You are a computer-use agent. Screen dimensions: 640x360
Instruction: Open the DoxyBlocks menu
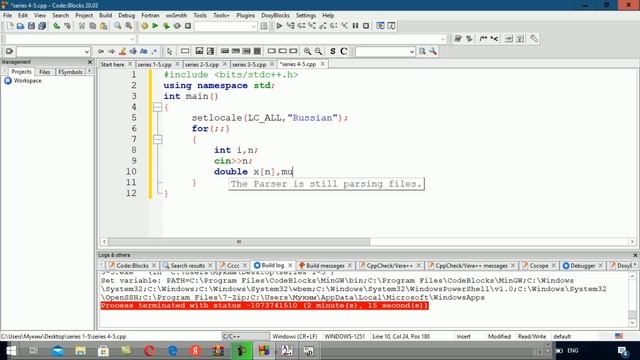point(276,15)
